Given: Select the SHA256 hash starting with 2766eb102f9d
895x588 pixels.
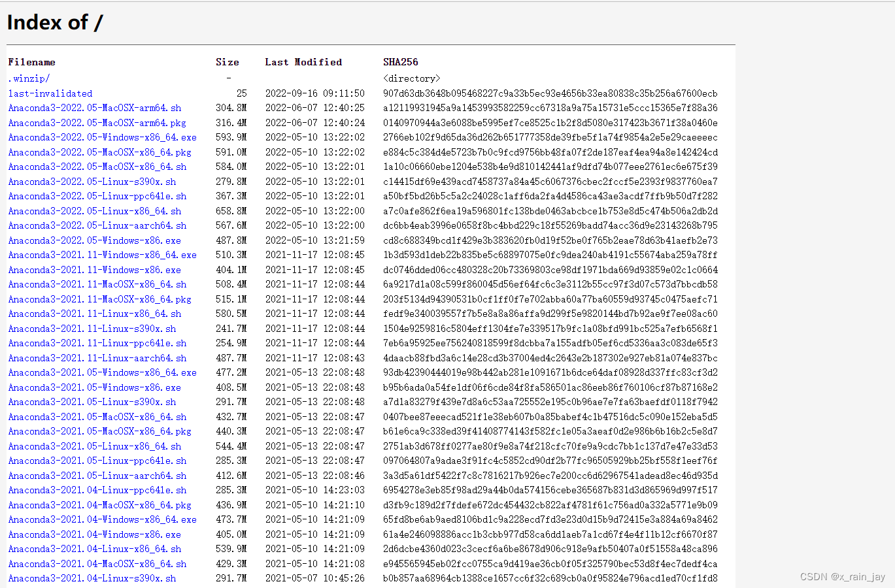Looking at the screenshot, I should point(550,137).
